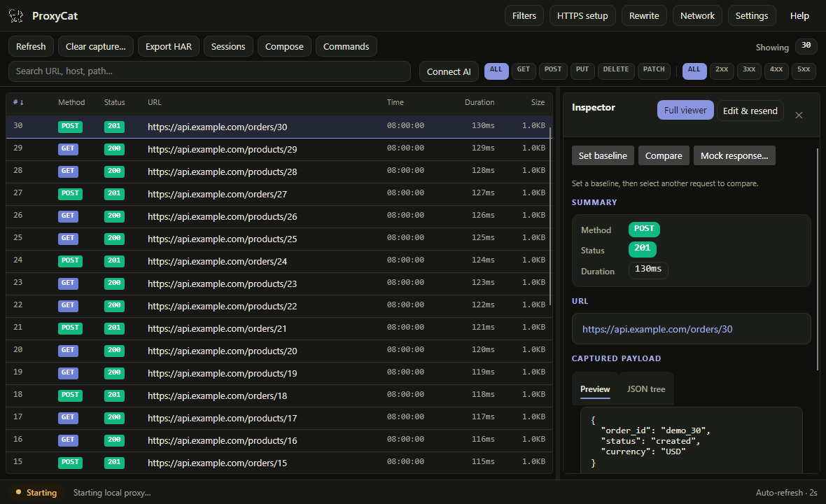Select the JSON tree payload tab
The image size is (826, 504).
click(646, 388)
